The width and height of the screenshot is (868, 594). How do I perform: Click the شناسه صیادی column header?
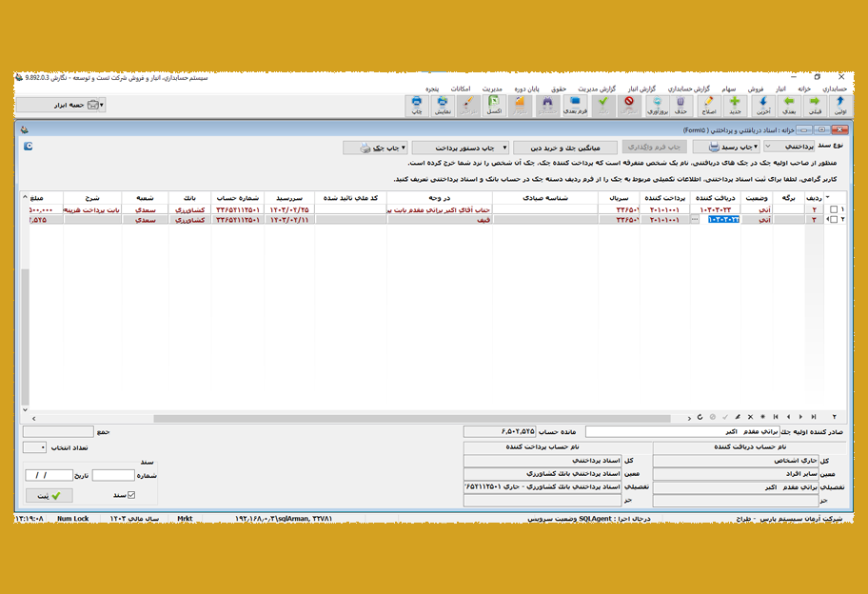[x=544, y=198]
